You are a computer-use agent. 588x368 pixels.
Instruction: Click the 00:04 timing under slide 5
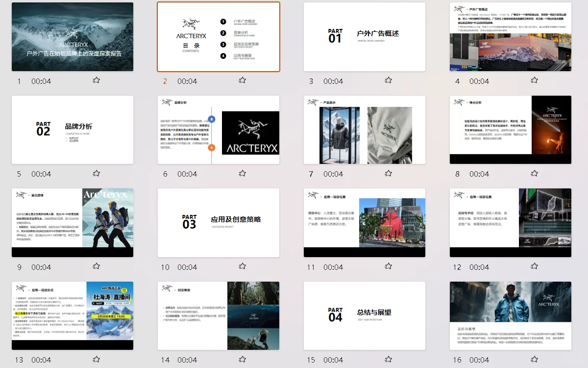point(41,174)
